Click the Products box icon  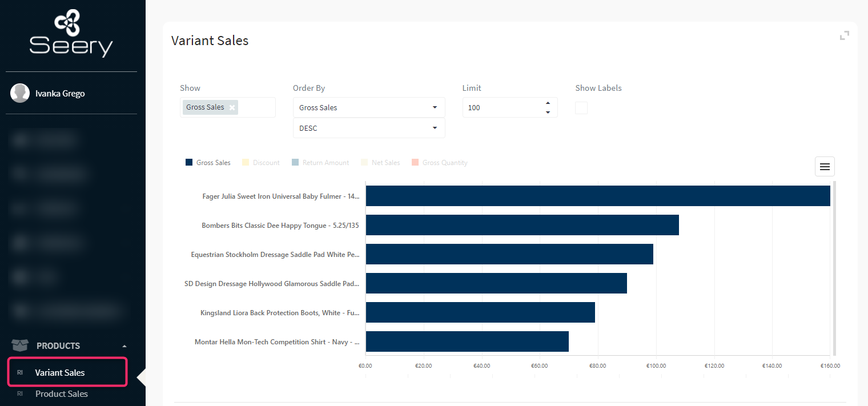(x=20, y=345)
